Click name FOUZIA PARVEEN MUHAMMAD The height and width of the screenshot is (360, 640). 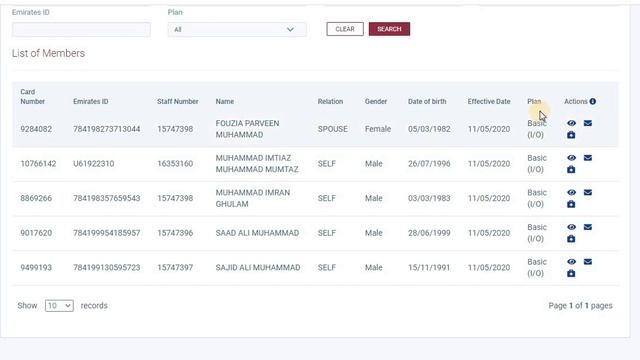tap(247, 129)
